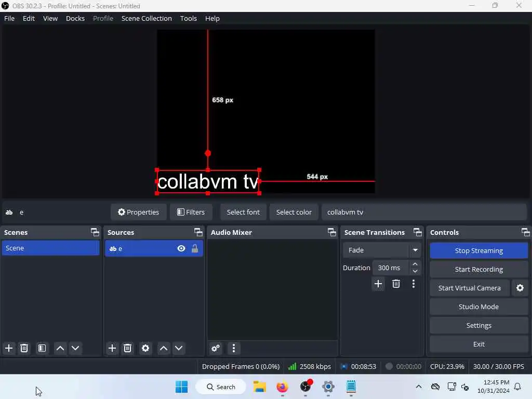Open Settings app from the taskbar
This screenshot has height=399, width=532.
[x=328, y=387]
